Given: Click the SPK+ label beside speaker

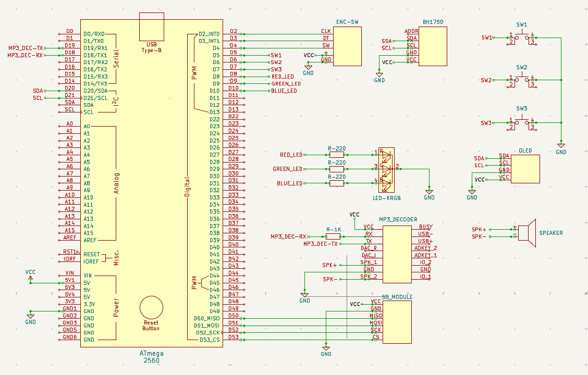Looking at the screenshot, I should [x=479, y=229].
